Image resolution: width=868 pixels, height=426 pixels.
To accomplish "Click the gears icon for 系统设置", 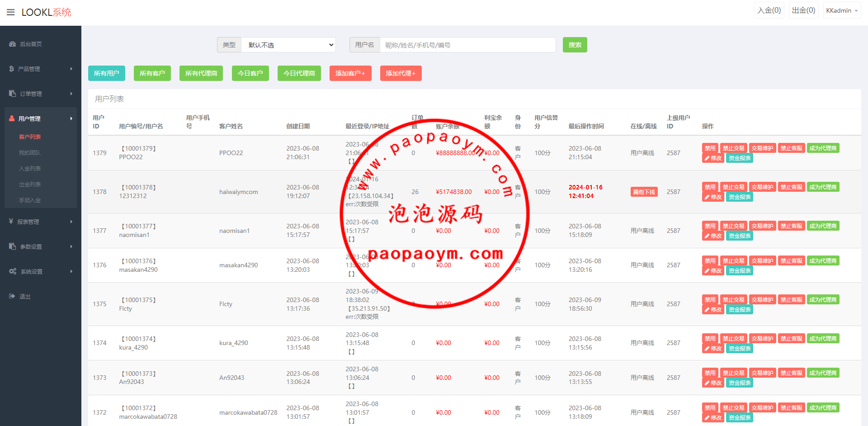I will [x=13, y=271].
